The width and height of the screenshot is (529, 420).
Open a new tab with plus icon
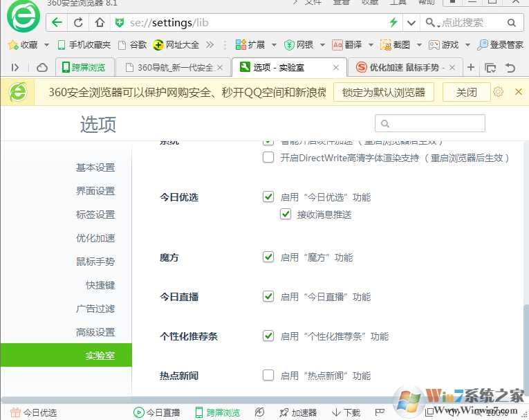(x=471, y=67)
